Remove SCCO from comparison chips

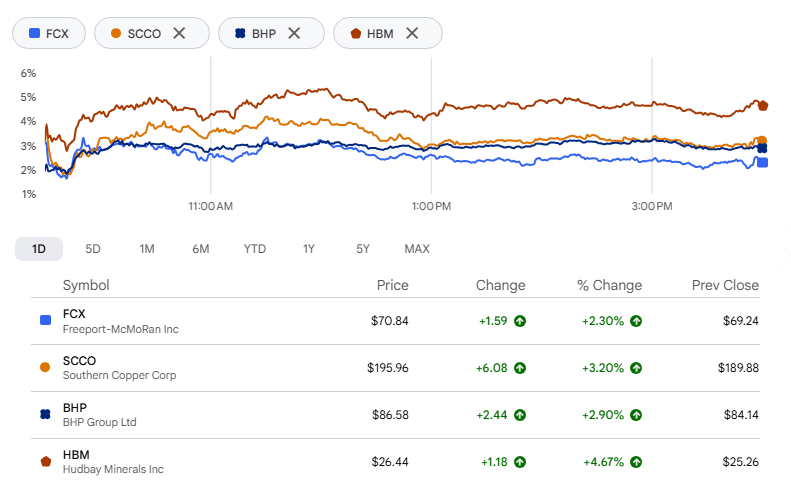point(179,33)
